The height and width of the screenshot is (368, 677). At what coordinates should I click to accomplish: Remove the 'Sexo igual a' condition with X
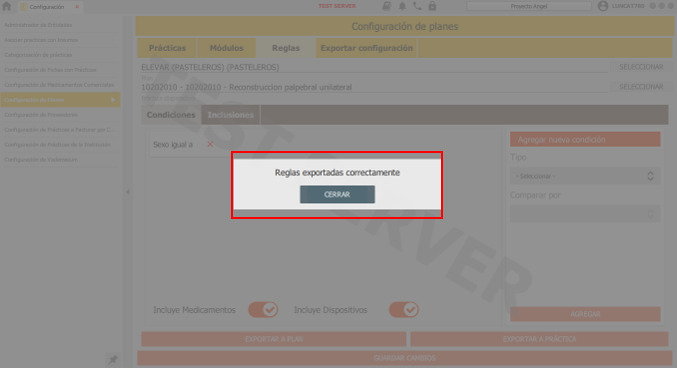tap(210, 144)
